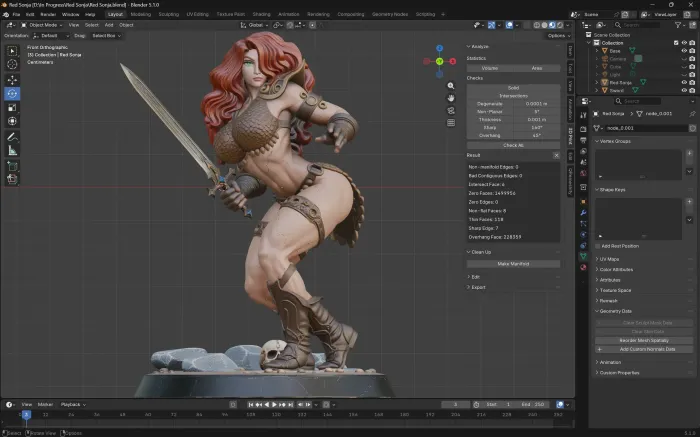Toggle Collection exclude checkbox in outliner
The width and height of the screenshot is (700, 437).
[x=676, y=43]
